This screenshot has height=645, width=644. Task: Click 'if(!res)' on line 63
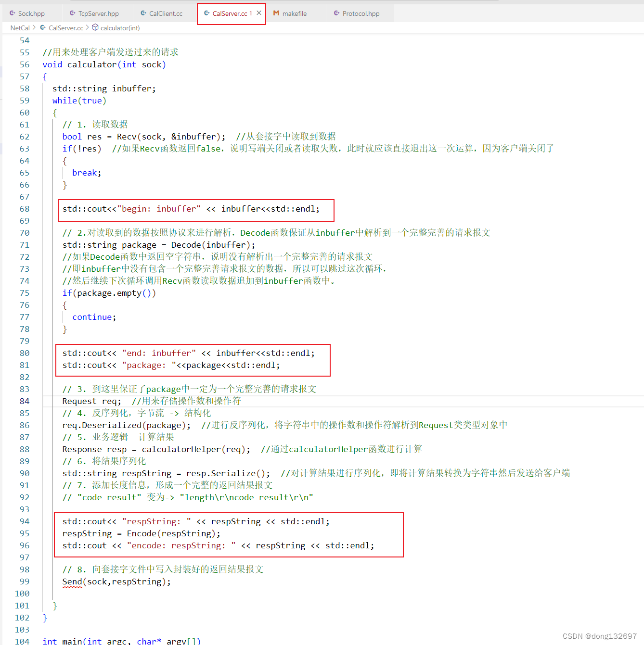pos(82,149)
